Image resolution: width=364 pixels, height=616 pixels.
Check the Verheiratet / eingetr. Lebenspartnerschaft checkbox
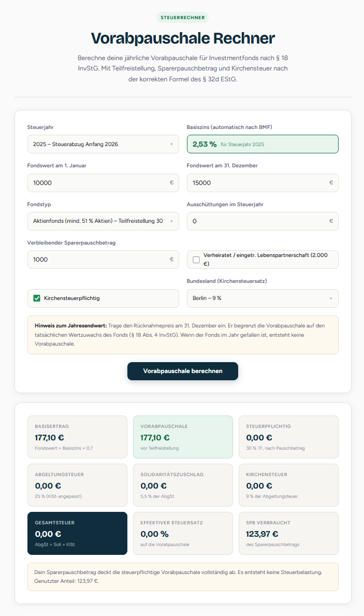(x=196, y=260)
